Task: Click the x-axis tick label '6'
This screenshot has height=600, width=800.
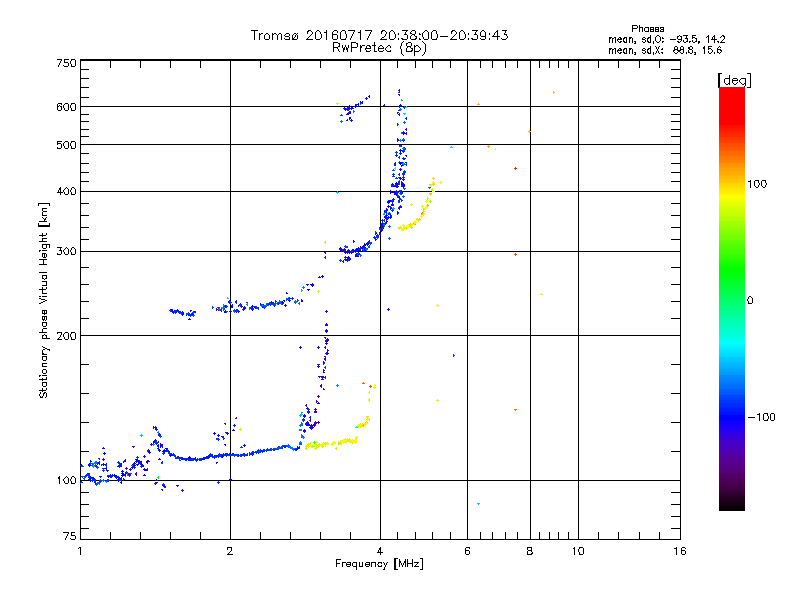Action: pyautogui.click(x=467, y=551)
